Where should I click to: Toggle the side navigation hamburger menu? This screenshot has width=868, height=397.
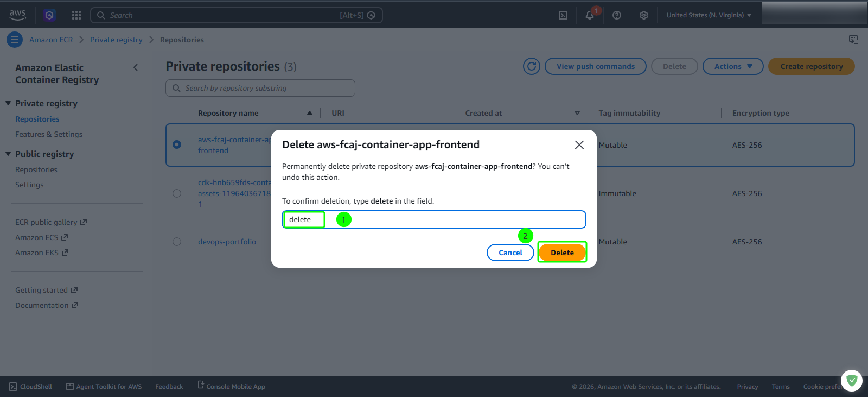tap(15, 40)
